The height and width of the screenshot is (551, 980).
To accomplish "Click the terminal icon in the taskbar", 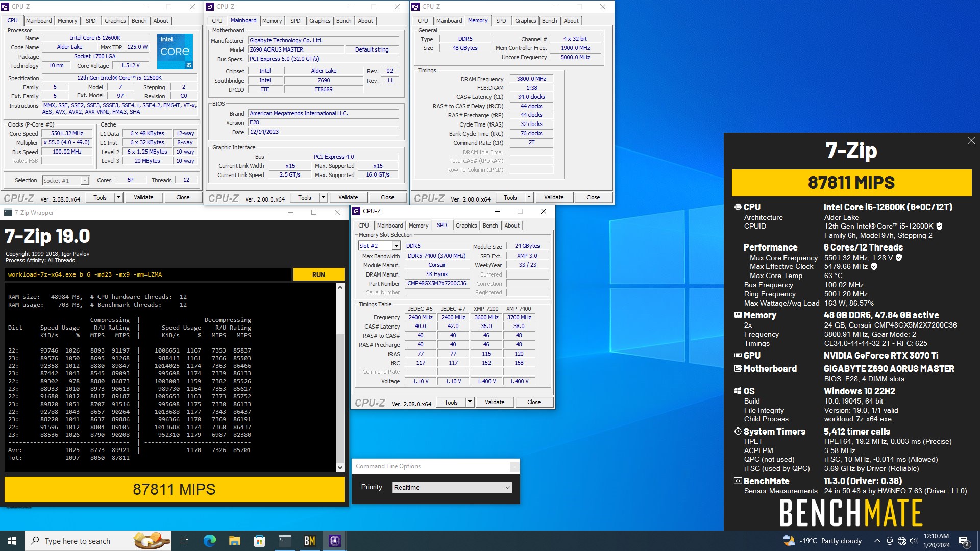I will [284, 541].
